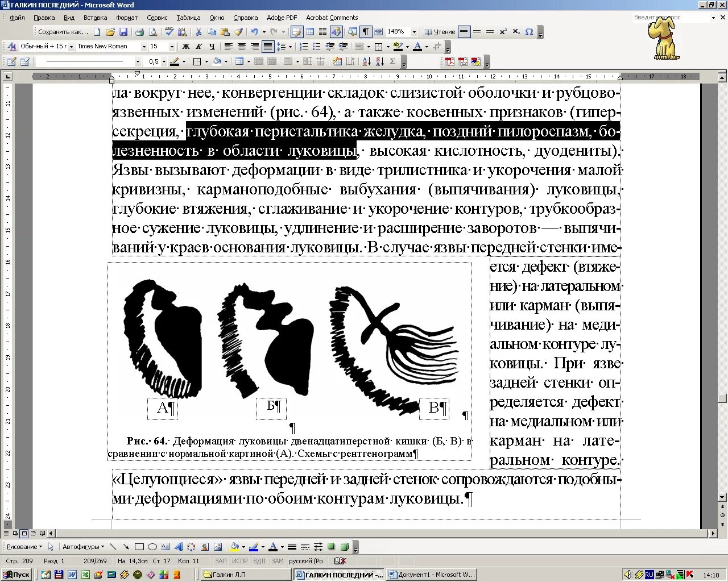The width and height of the screenshot is (728, 582).
Task: Select the Rectangle drawing tool
Action: pos(139,547)
